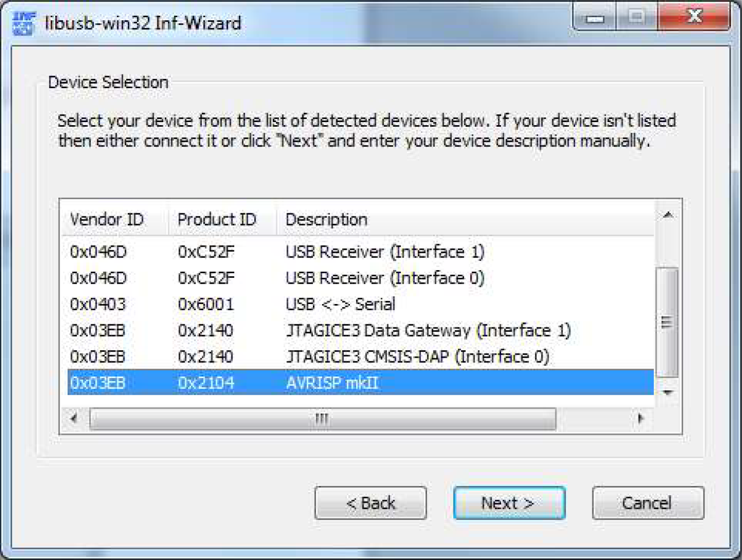Go back to the previous wizard page
742x560 pixels.
tap(371, 503)
